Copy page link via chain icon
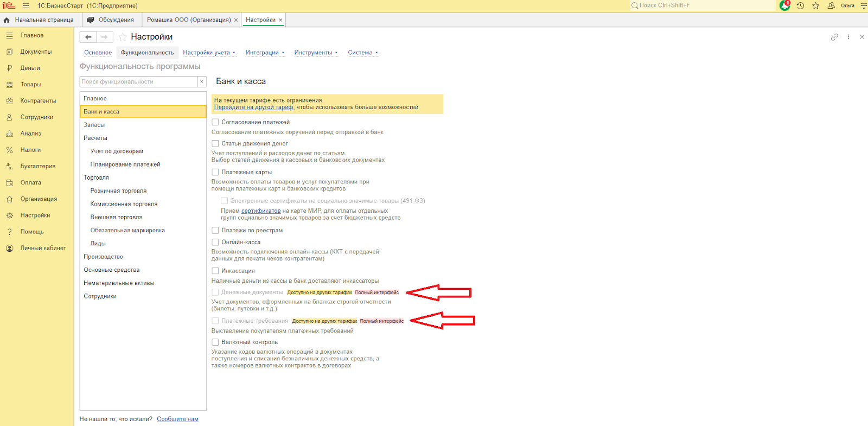Screen dimensions: 868x426 coord(834,37)
